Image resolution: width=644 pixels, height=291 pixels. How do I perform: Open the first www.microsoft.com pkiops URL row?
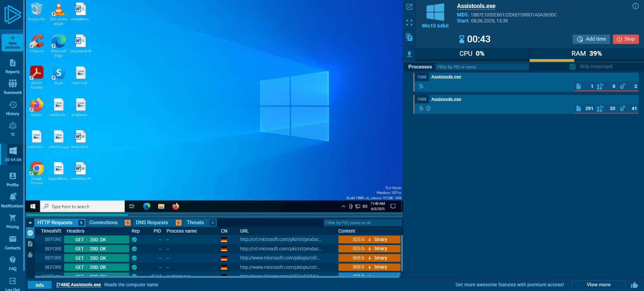tap(280, 258)
